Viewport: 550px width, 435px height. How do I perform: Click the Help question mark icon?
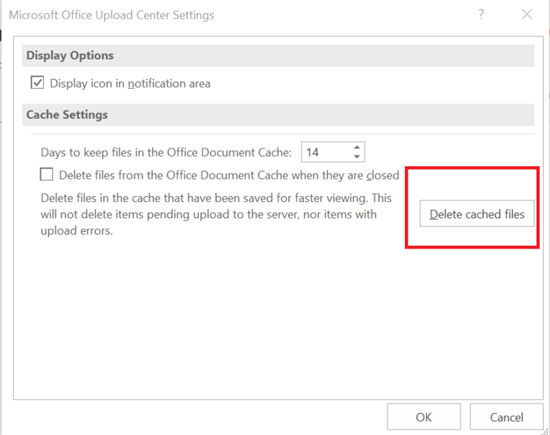point(481,14)
